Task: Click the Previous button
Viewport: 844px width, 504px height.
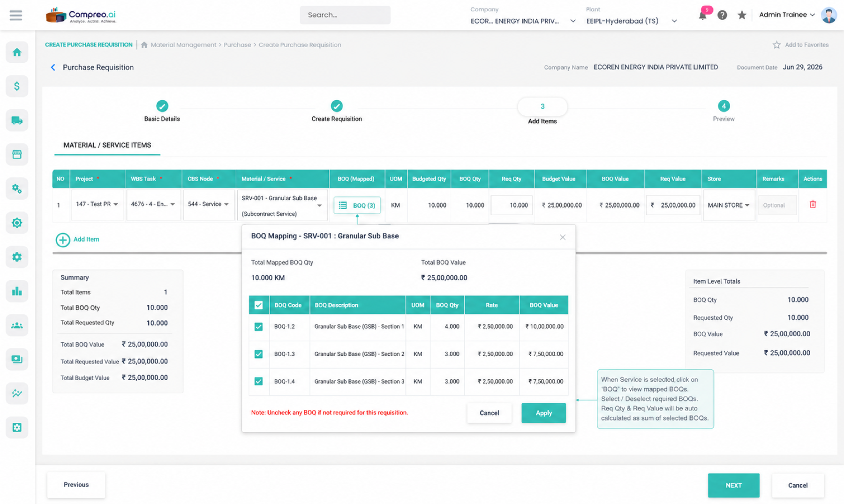Action: point(76,485)
